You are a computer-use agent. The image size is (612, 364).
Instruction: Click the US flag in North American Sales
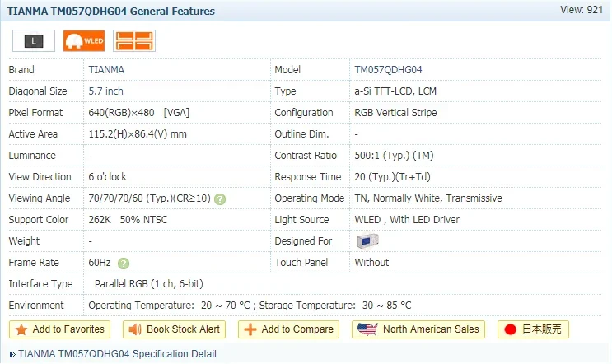tap(367, 329)
